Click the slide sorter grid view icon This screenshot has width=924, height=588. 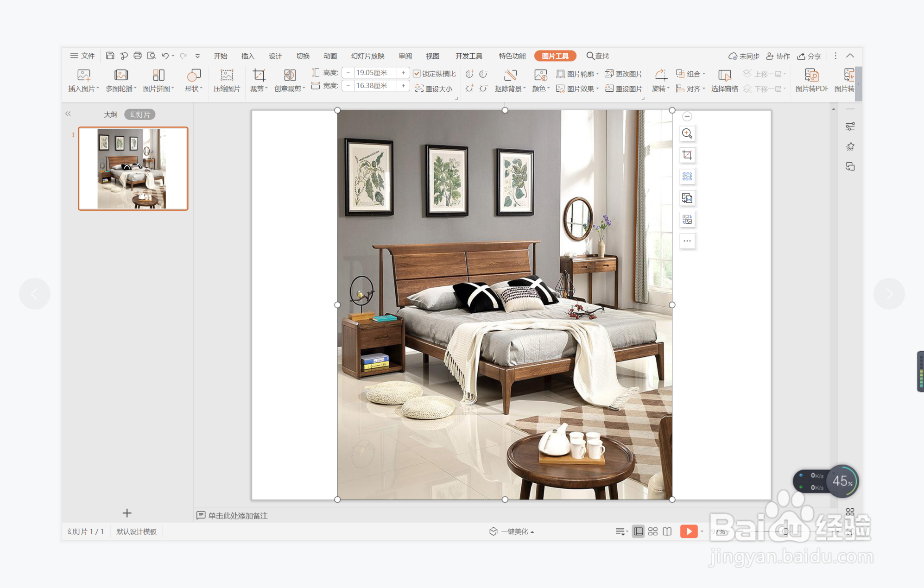(x=653, y=531)
